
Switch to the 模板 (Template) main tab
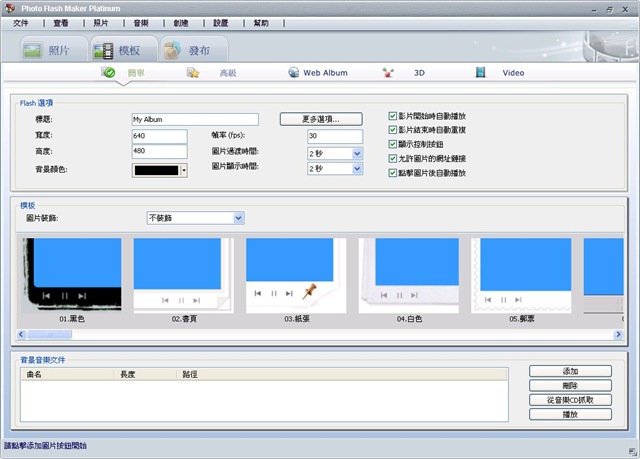[x=124, y=50]
